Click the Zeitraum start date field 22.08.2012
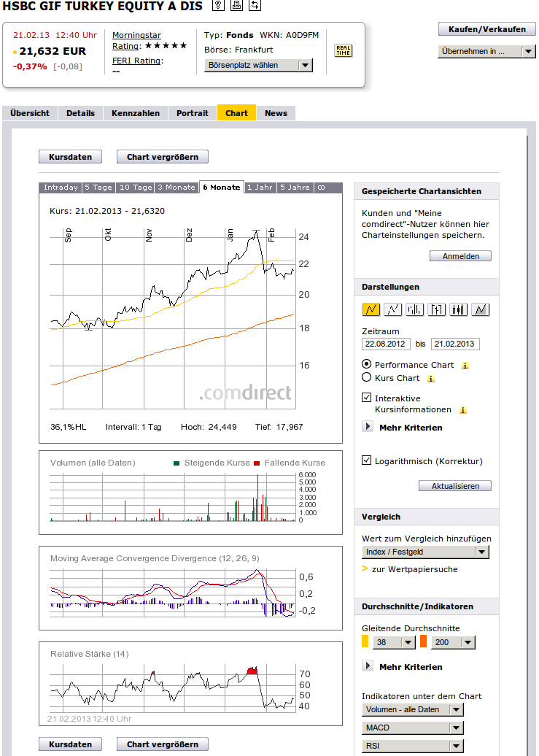 (x=386, y=344)
